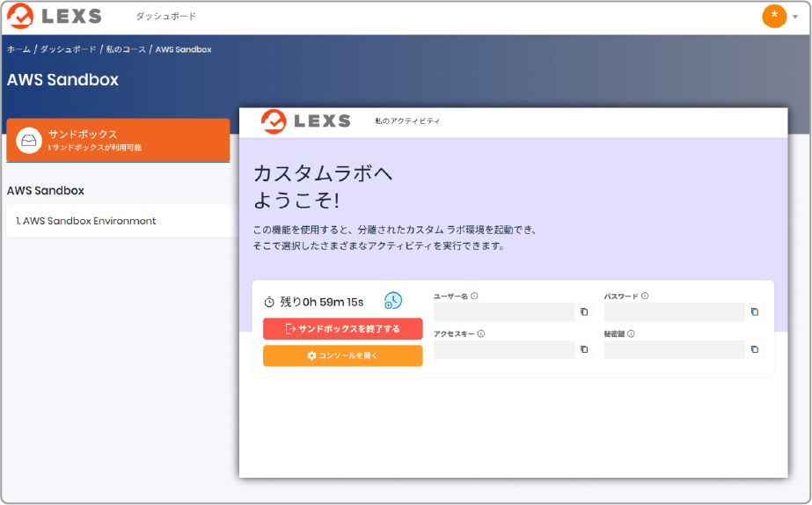Copy the パスワード field value
This screenshot has width=812, height=505.
point(755,311)
